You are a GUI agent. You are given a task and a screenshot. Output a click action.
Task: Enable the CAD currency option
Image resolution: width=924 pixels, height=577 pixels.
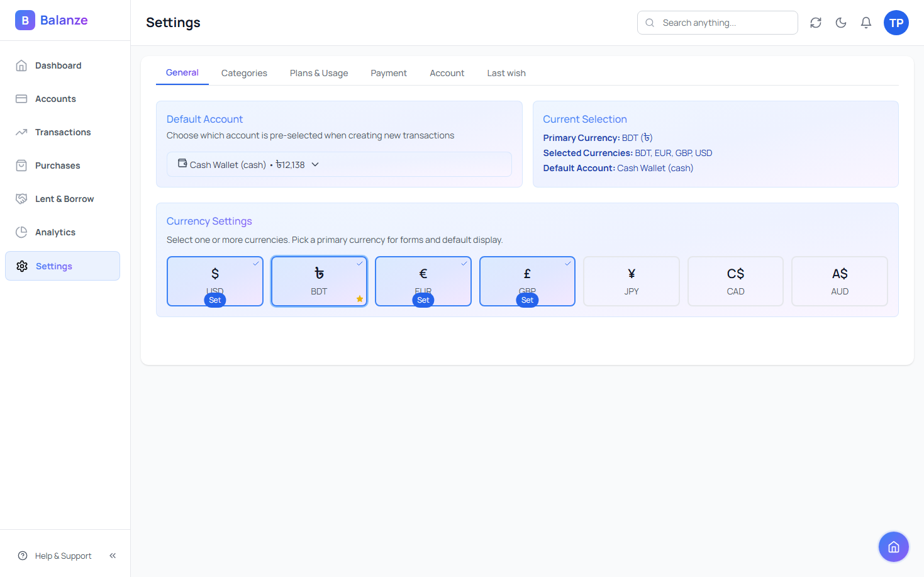click(x=735, y=281)
